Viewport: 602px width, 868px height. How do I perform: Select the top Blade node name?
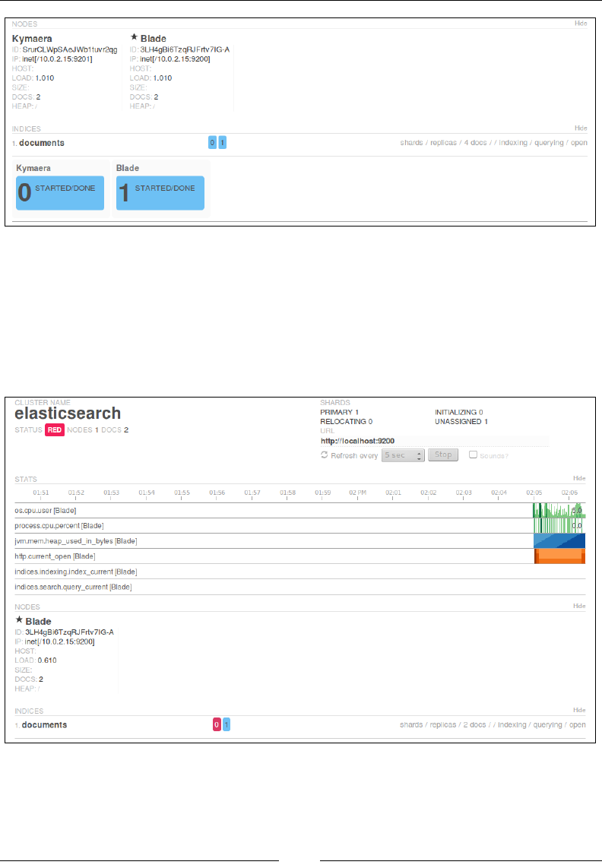tap(154, 39)
